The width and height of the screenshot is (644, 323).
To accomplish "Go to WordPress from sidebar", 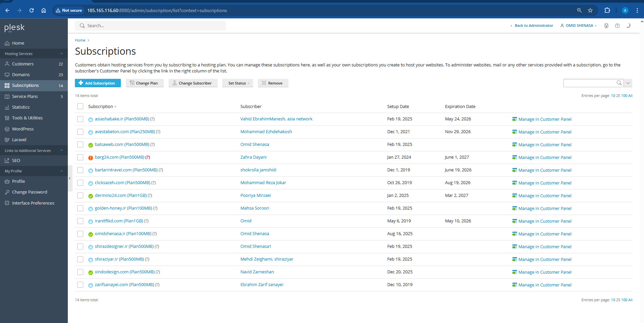I will [x=23, y=129].
